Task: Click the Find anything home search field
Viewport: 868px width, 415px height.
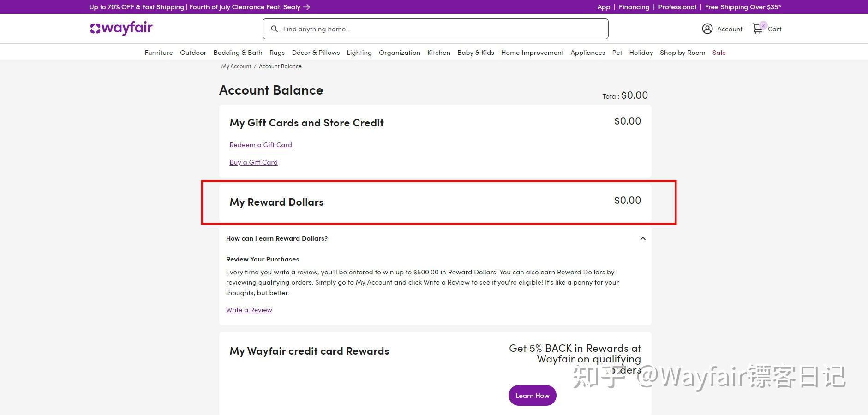Action: coord(415,29)
